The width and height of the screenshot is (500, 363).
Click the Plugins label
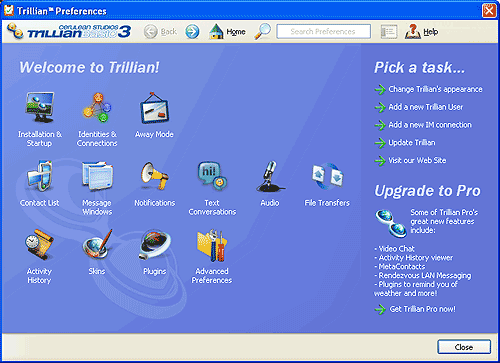[154, 271]
